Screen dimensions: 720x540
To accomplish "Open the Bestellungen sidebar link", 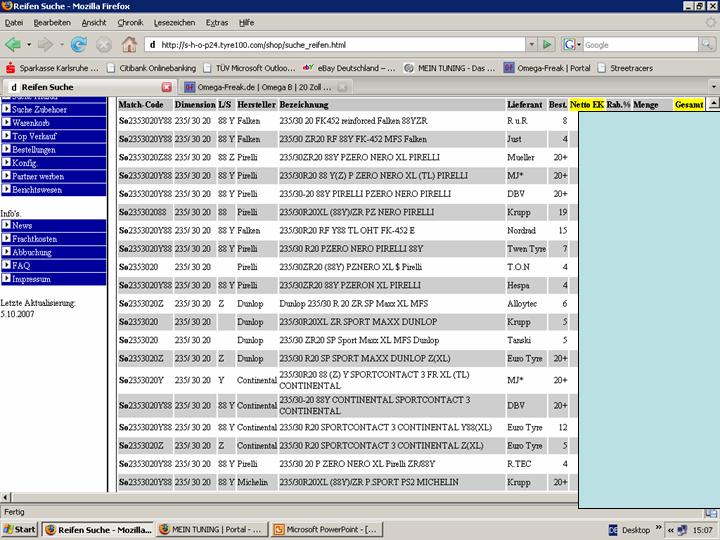I will [x=36, y=148].
